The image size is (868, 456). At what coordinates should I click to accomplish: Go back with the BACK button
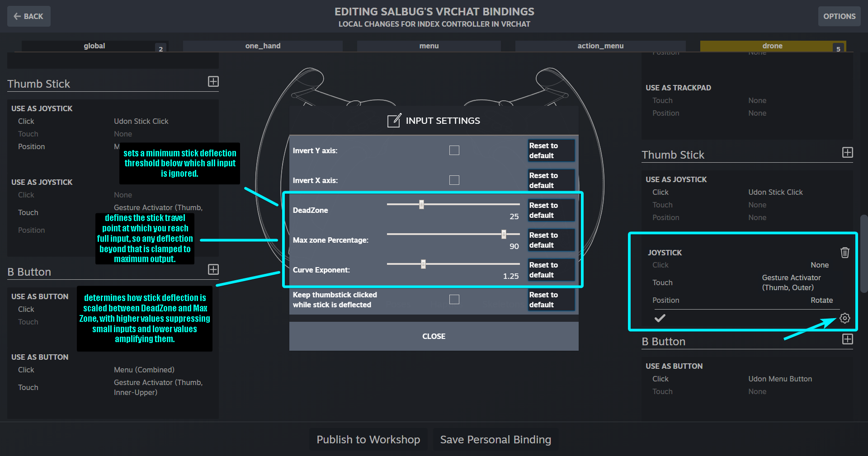point(29,16)
